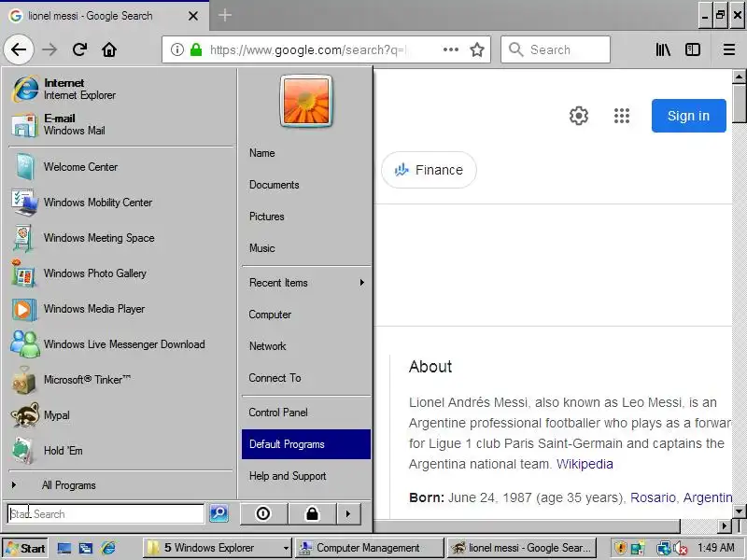Launch Internet Explorer from quick launch
Screen dimensions: 747x560
[x=108, y=548]
